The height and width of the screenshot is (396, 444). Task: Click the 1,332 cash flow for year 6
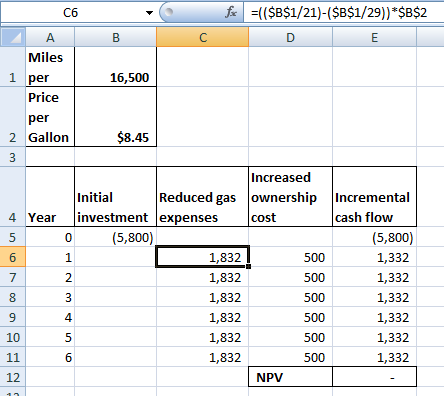click(375, 357)
